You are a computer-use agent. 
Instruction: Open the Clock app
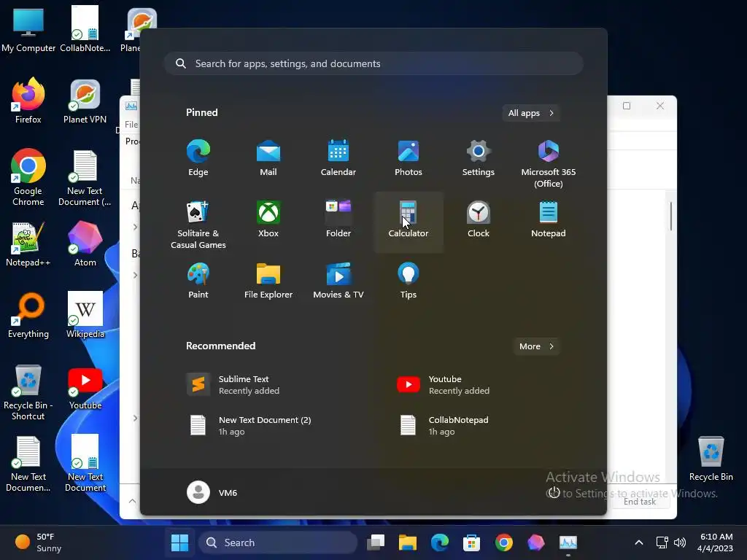point(479,219)
